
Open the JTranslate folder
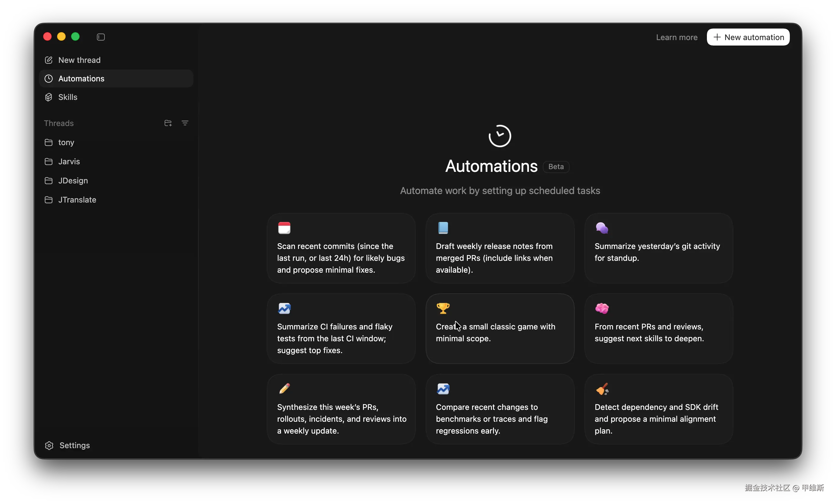[x=77, y=200]
